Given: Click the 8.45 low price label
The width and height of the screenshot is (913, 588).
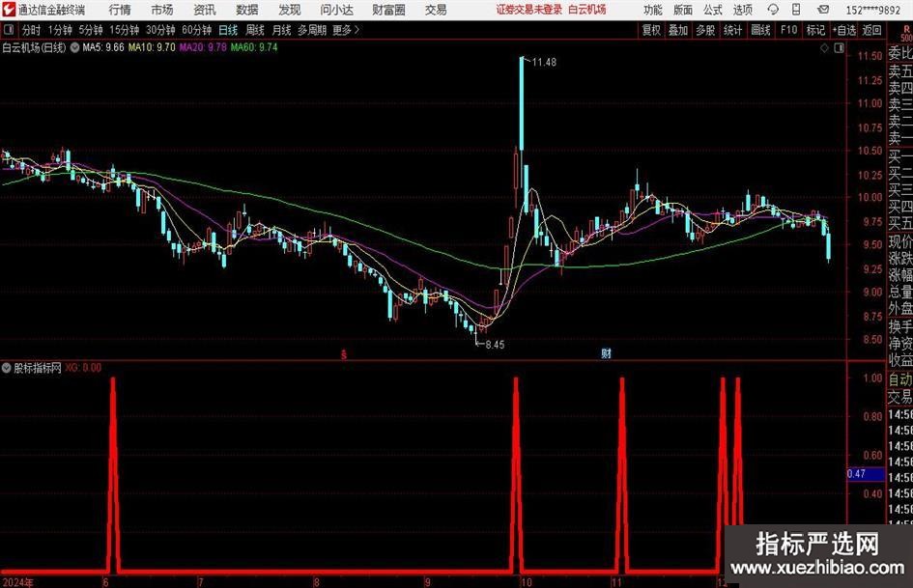Looking at the screenshot, I should [495, 344].
